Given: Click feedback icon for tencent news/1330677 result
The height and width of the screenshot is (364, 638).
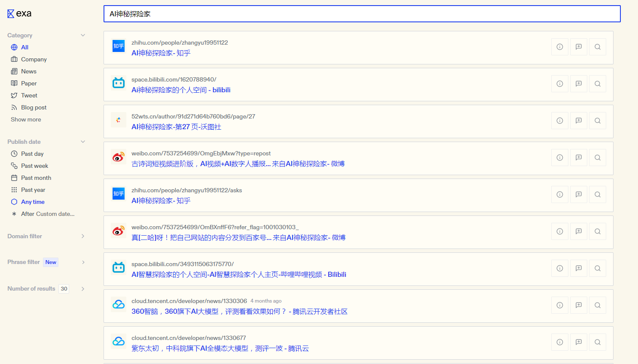Looking at the screenshot, I should pos(579,342).
